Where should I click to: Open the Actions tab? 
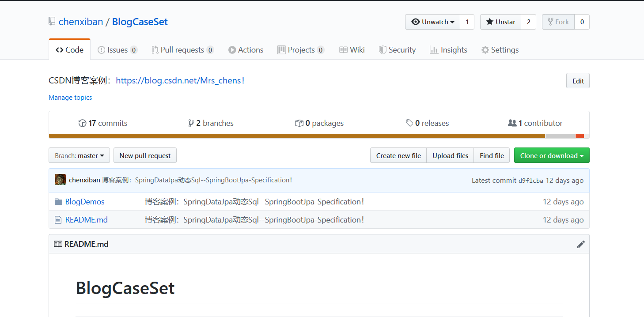[246, 50]
